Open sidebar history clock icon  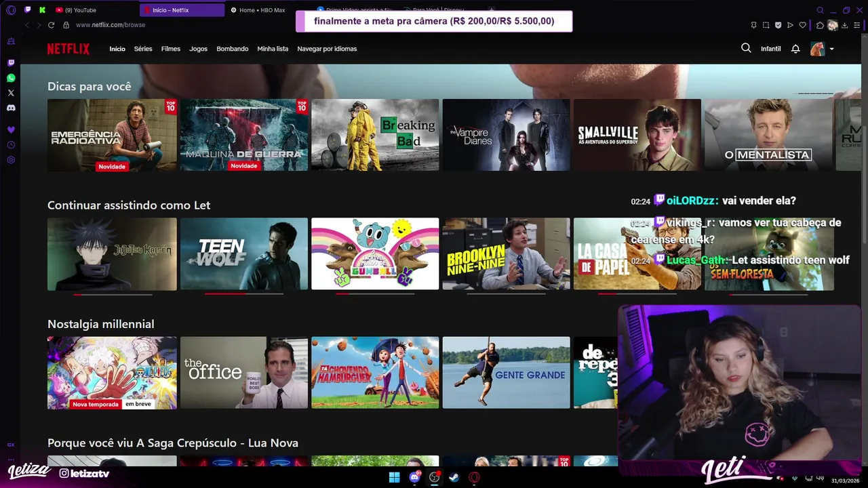pyautogui.click(x=11, y=144)
